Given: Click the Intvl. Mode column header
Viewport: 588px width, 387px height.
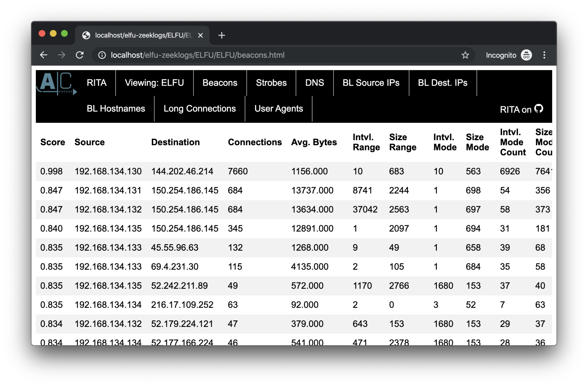Looking at the screenshot, I should [445, 142].
